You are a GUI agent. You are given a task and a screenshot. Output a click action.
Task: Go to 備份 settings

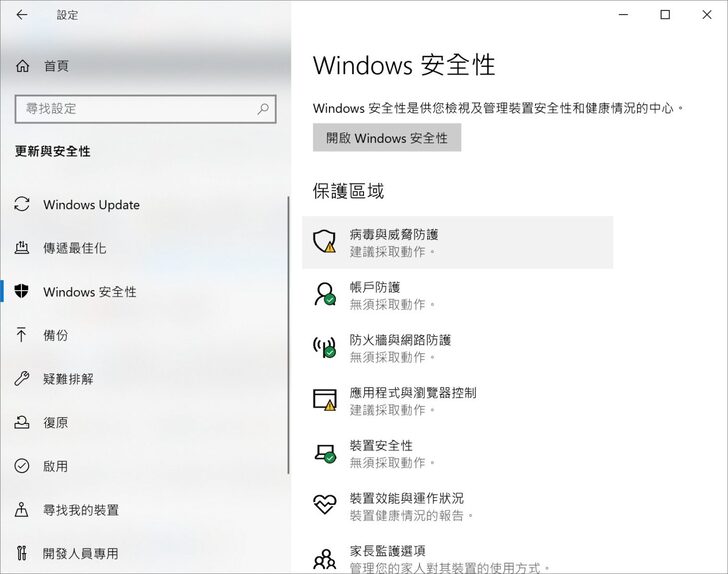pos(144,335)
